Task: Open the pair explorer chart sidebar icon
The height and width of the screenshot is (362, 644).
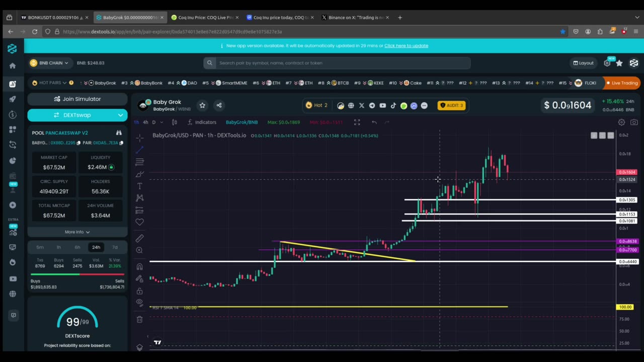Action: point(13,84)
